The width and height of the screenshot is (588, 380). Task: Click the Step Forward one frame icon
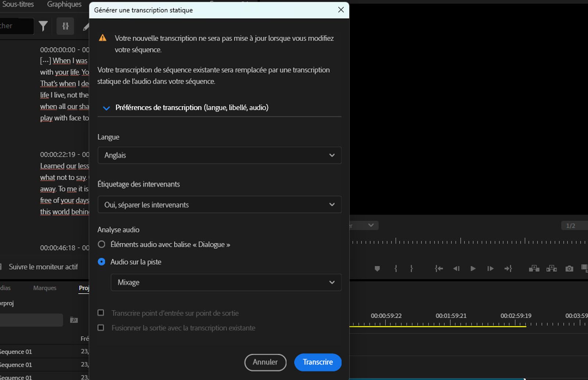coord(490,269)
